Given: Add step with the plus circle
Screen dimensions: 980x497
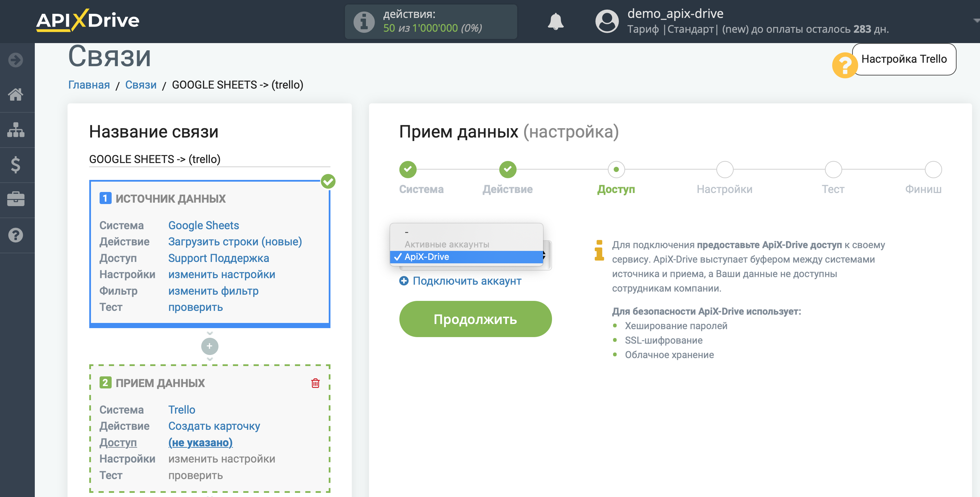Looking at the screenshot, I should (210, 346).
